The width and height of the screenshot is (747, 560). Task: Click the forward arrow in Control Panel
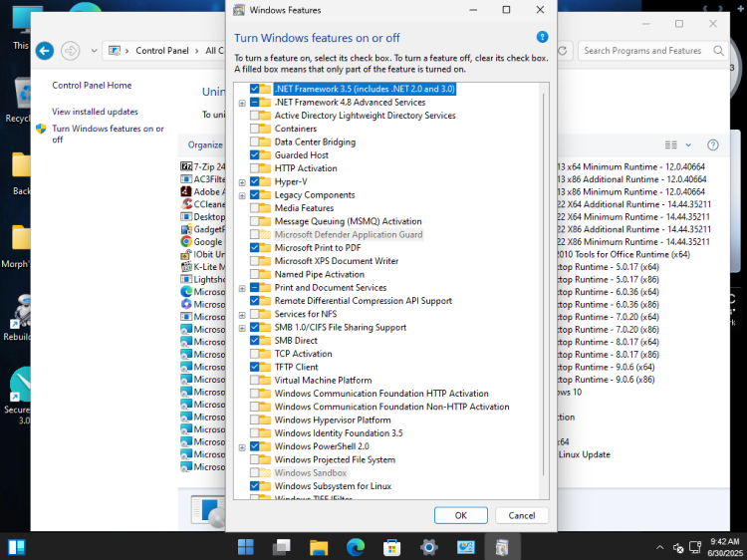(71, 51)
